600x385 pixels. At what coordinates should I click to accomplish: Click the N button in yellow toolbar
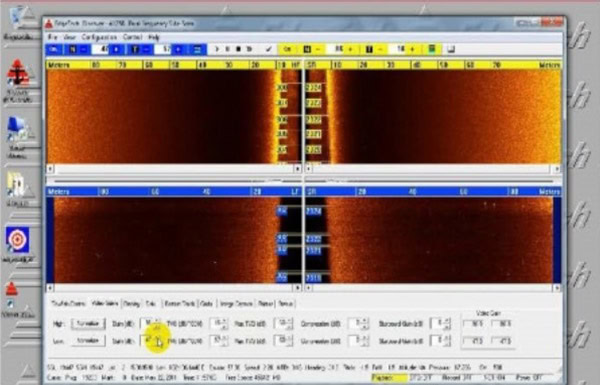click(307, 49)
